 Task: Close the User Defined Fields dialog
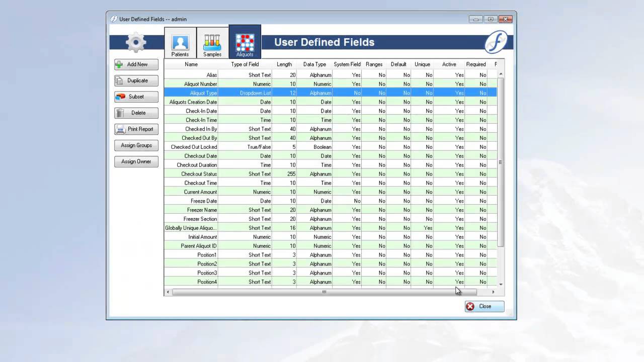[485, 306]
